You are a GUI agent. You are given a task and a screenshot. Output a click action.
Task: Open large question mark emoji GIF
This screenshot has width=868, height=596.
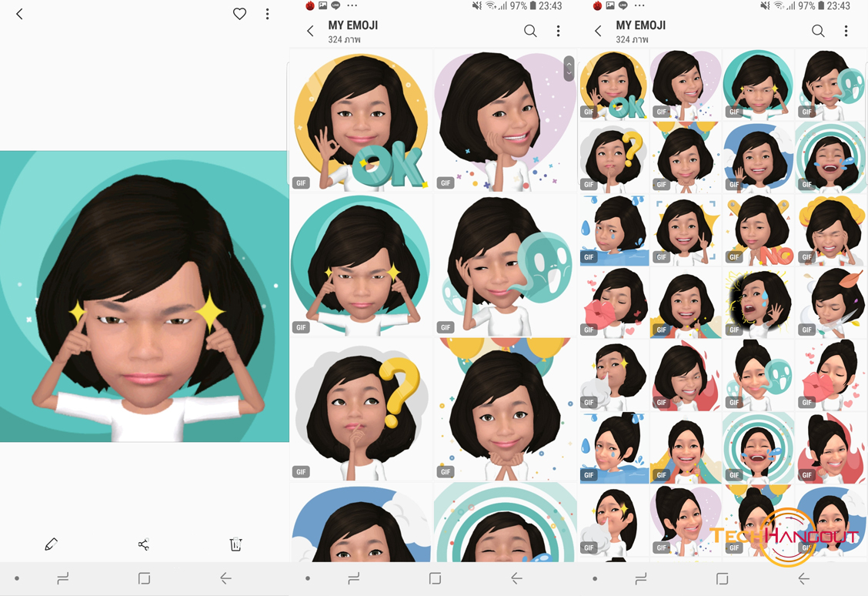pos(360,410)
